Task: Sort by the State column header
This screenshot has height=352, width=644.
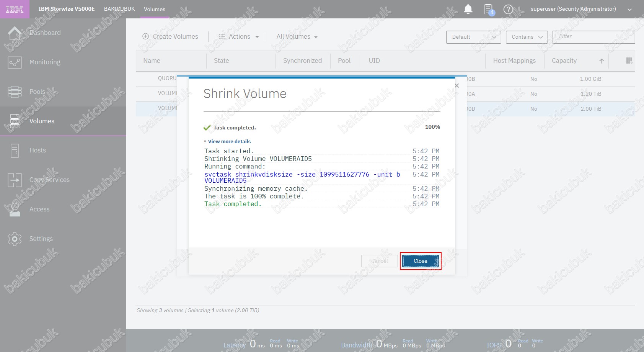Action: coord(222,61)
